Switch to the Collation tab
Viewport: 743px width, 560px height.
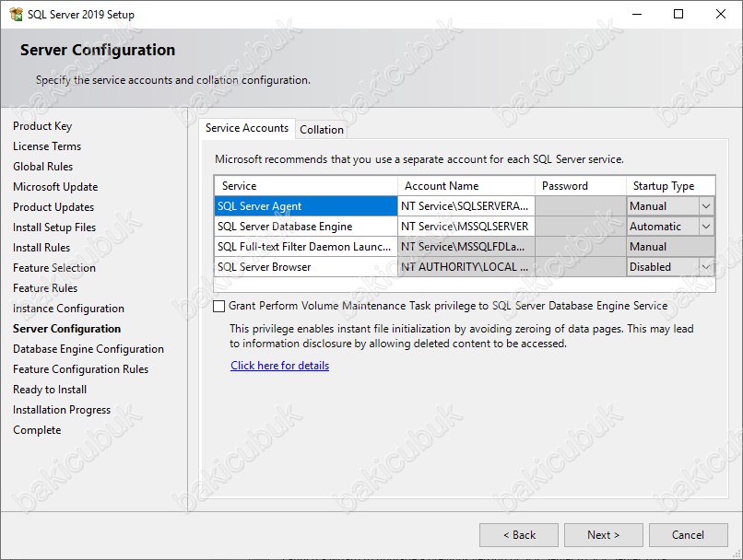[322, 130]
